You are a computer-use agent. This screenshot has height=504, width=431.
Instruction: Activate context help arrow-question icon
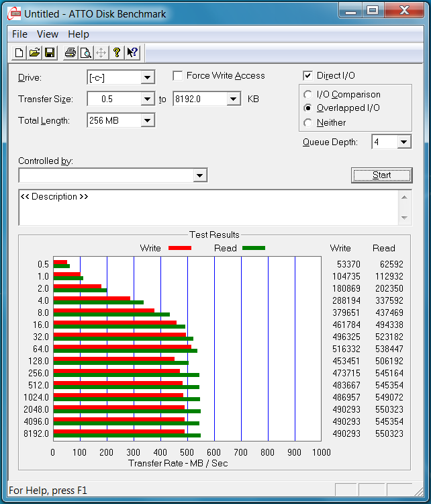pos(132,52)
